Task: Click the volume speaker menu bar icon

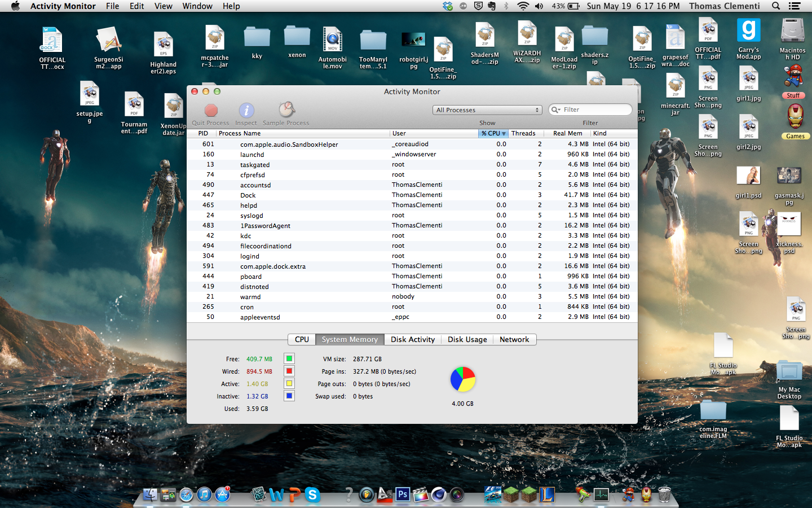Action: (539, 6)
